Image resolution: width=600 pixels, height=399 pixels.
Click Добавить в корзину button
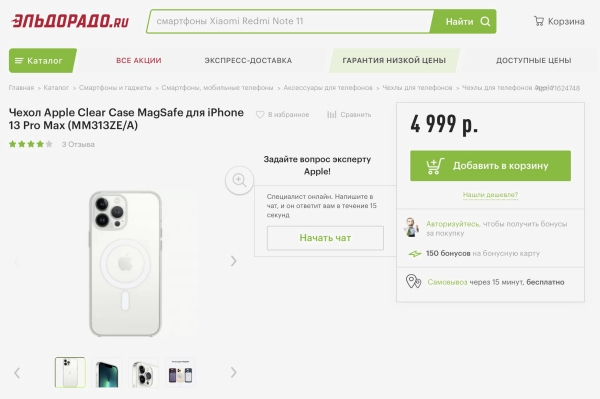coord(490,166)
